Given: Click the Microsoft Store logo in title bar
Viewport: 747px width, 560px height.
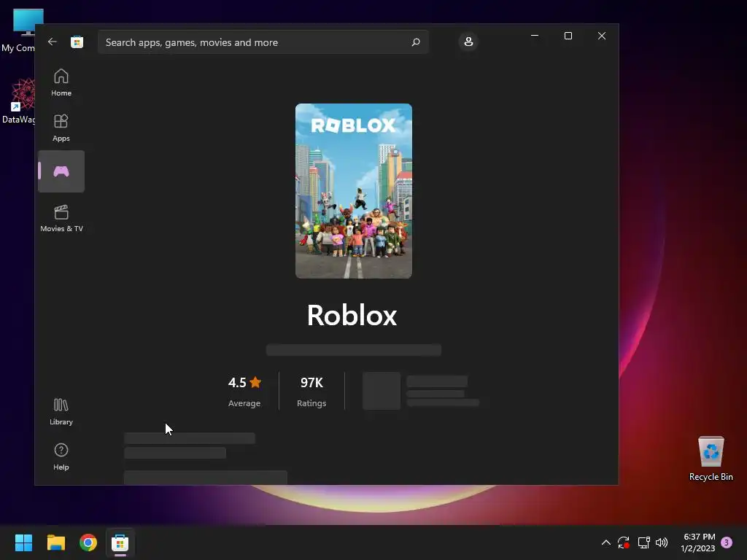Looking at the screenshot, I should tap(77, 42).
